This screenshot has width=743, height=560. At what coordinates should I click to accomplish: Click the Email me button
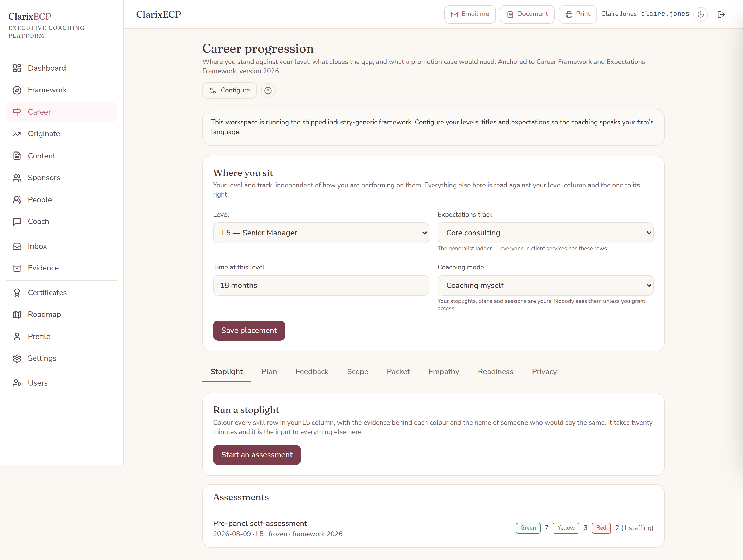click(x=470, y=14)
